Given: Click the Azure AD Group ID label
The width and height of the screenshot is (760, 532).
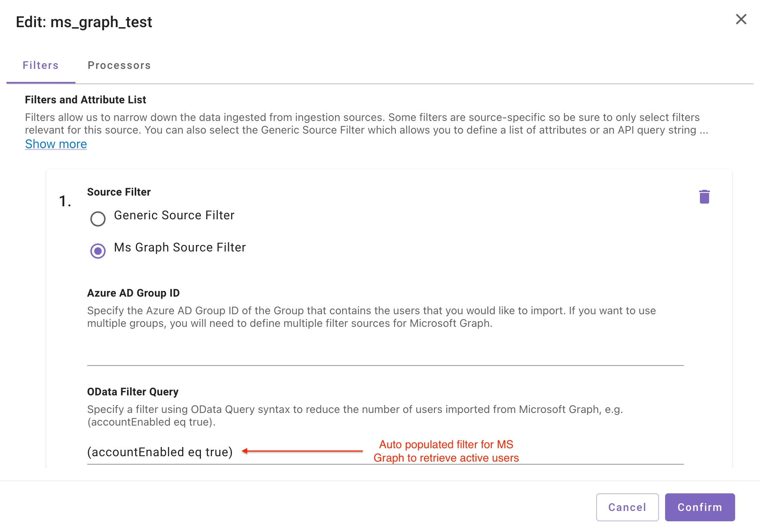Looking at the screenshot, I should pyautogui.click(x=133, y=293).
